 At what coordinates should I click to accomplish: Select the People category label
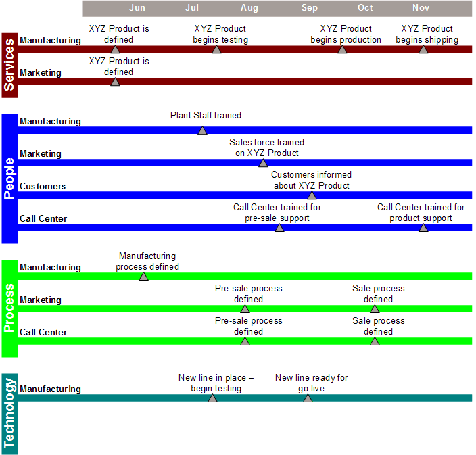click(x=9, y=178)
